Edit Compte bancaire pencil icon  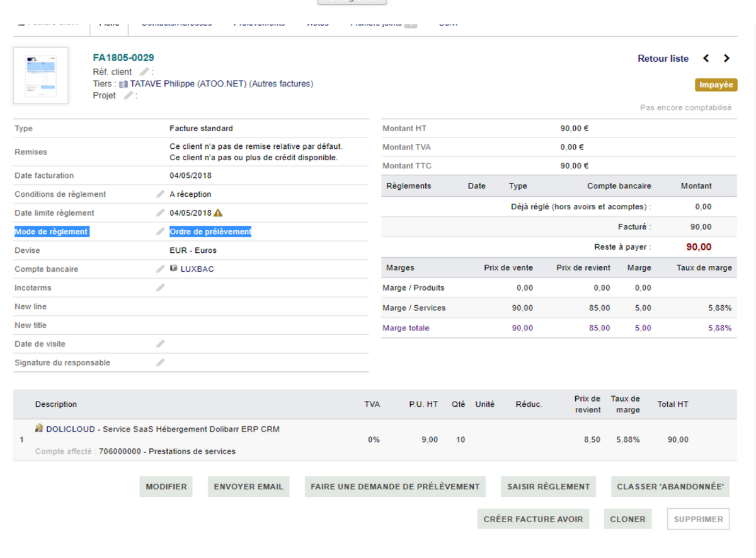(x=161, y=269)
